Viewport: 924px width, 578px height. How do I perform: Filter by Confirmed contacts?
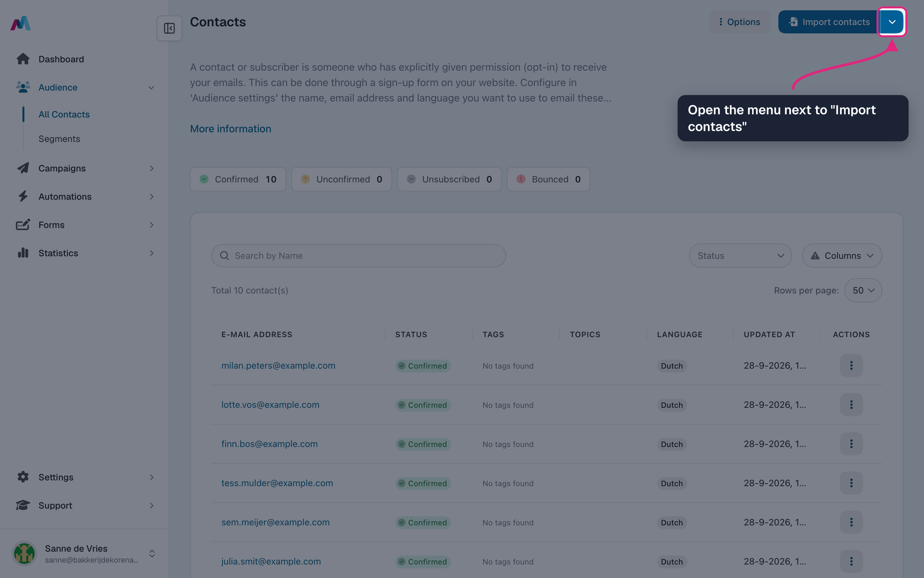click(x=238, y=179)
